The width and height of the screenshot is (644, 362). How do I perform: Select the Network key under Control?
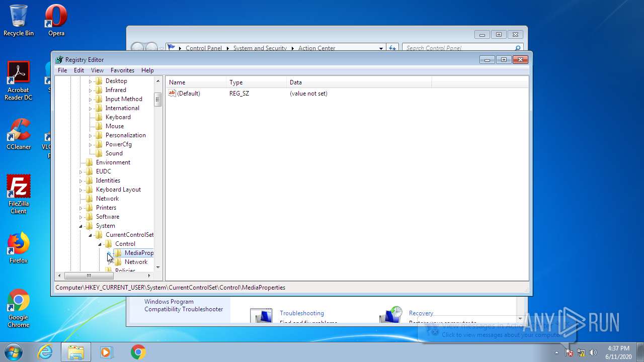[136, 262]
